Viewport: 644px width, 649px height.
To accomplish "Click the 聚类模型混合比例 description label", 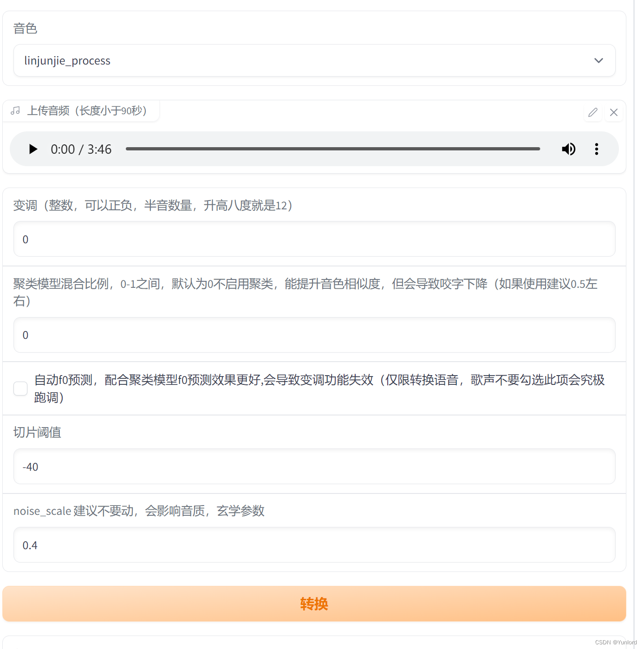I will [306, 292].
